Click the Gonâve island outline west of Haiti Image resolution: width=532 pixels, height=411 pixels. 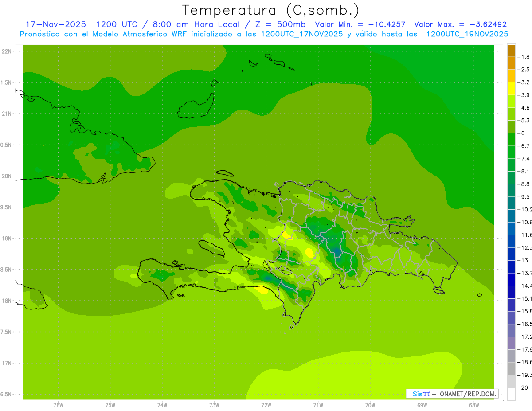[211, 247]
